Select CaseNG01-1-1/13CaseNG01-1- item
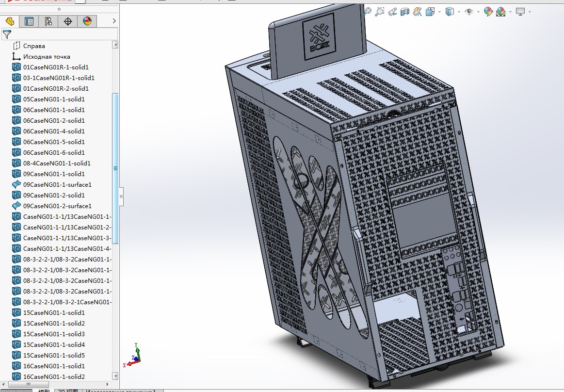The width and height of the screenshot is (564, 392). [67, 216]
